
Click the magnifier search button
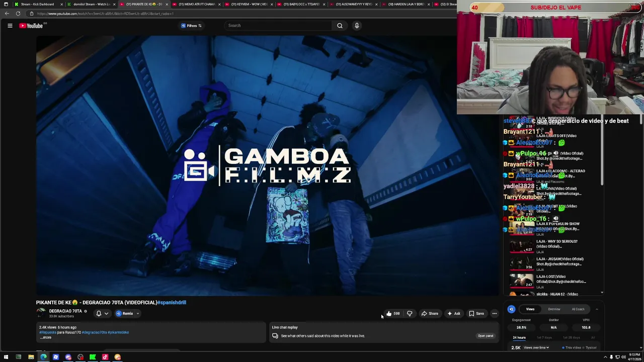coord(340,26)
